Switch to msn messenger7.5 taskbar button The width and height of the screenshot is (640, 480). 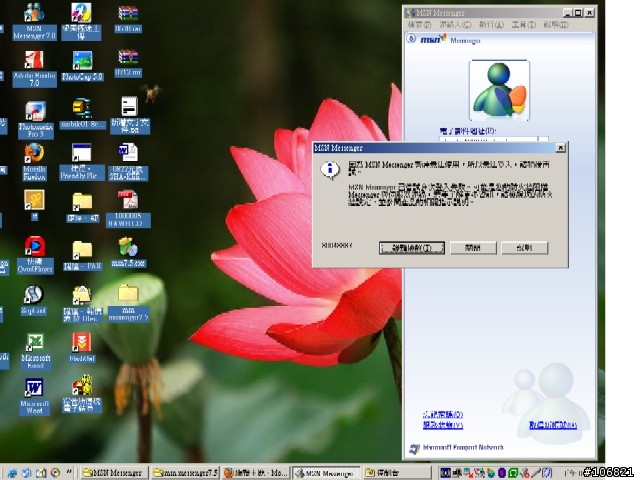[x=185, y=473]
